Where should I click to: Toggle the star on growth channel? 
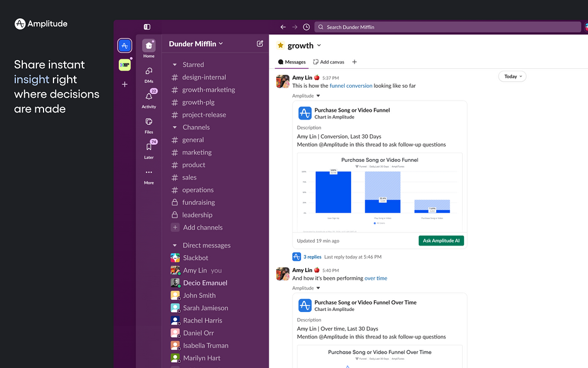[x=280, y=45]
